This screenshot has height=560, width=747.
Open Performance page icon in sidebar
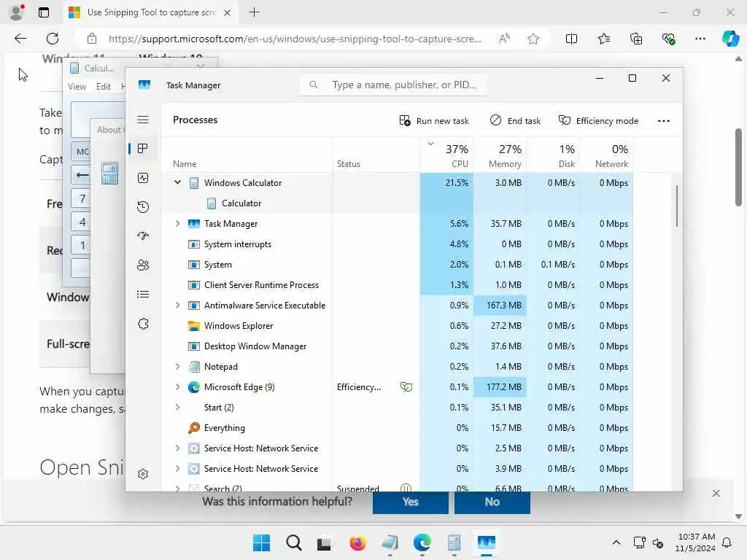click(143, 178)
